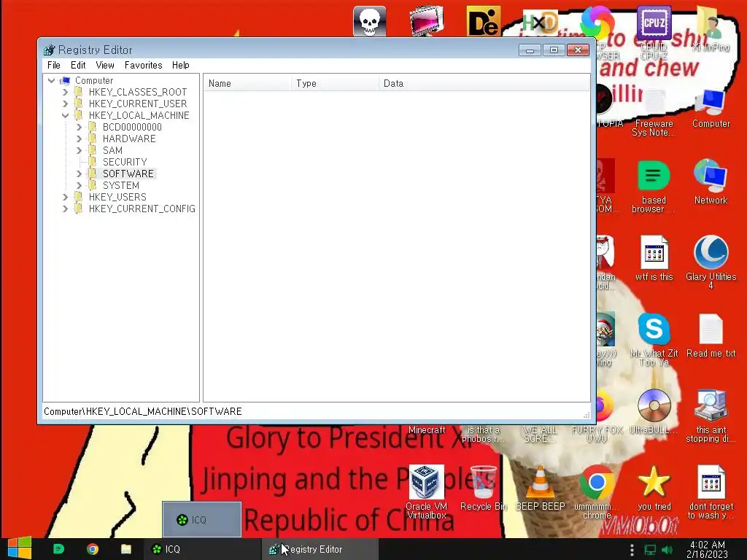Click the network tray icon
This screenshot has width=747, height=560.
[650, 550]
